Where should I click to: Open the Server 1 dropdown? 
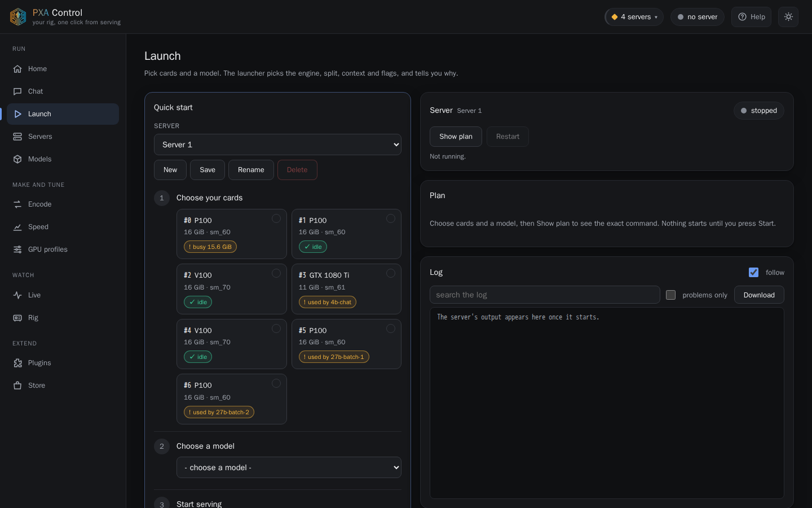pyautogui.click(x=277, y=144)
